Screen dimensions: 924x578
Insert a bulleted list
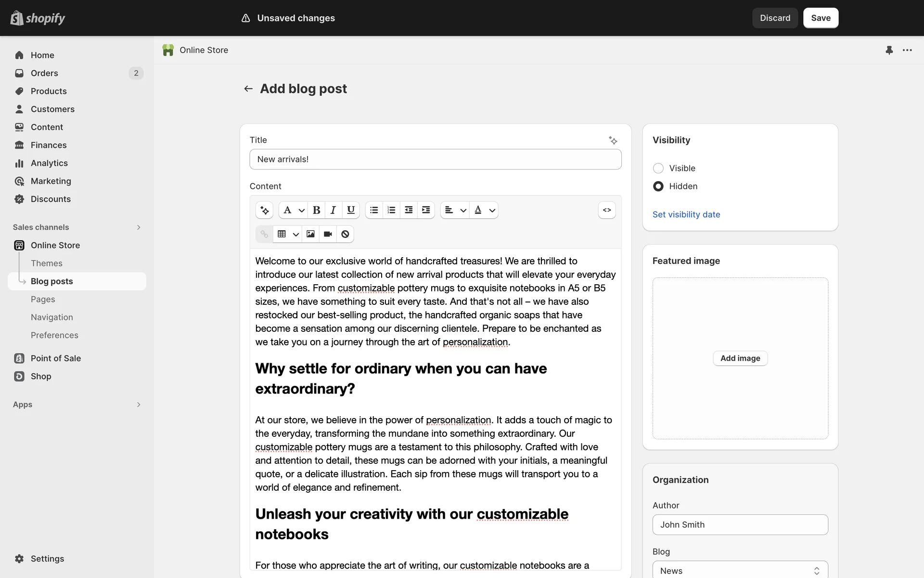(x=374, y=210)
